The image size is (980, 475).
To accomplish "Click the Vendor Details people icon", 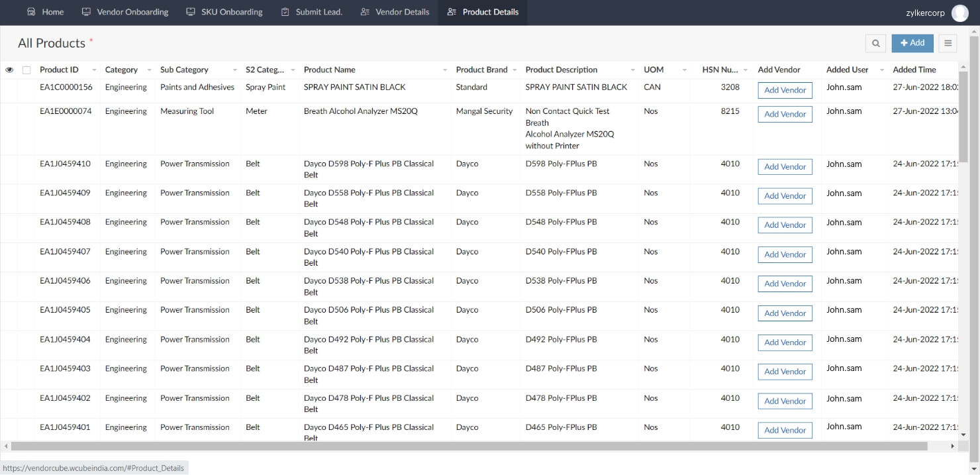I will coord(365,12).
